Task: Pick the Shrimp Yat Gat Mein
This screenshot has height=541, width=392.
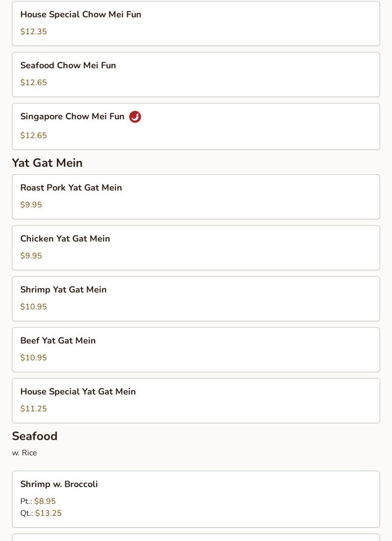Action: point(63,290)
